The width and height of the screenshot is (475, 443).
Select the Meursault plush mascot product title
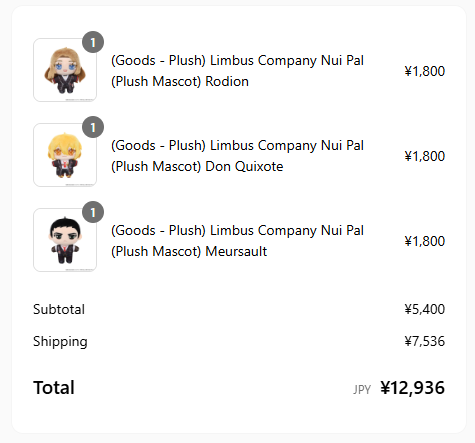237,241
